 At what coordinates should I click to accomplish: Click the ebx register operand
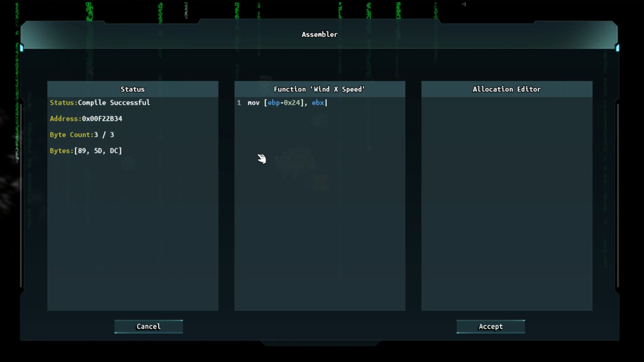(x=318, y=103)
